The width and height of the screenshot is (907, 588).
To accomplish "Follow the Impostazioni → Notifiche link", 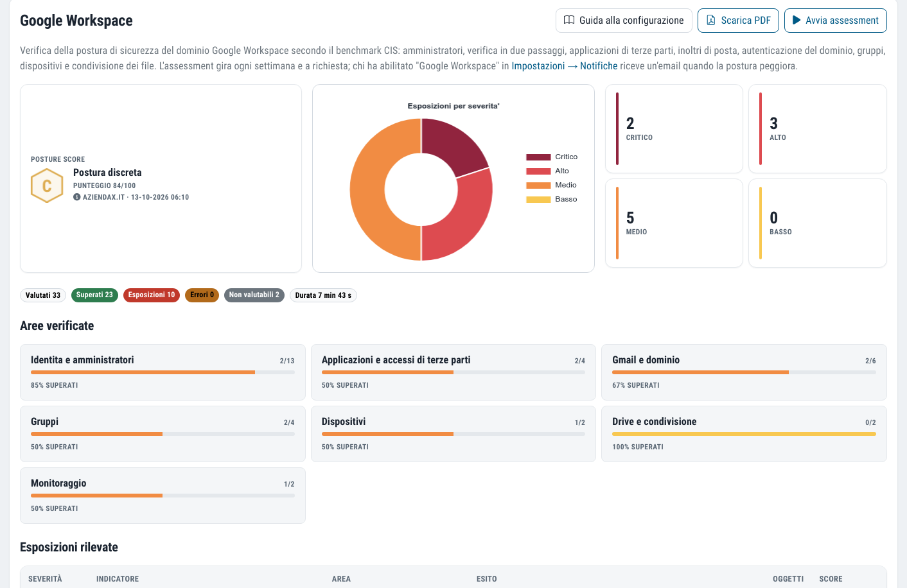I will tap(565, 66).
